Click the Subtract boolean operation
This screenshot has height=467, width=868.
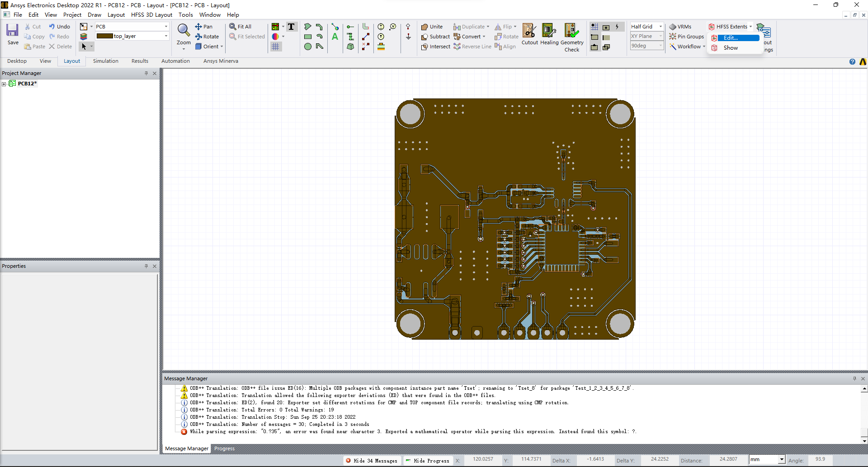tap(435, 37)
